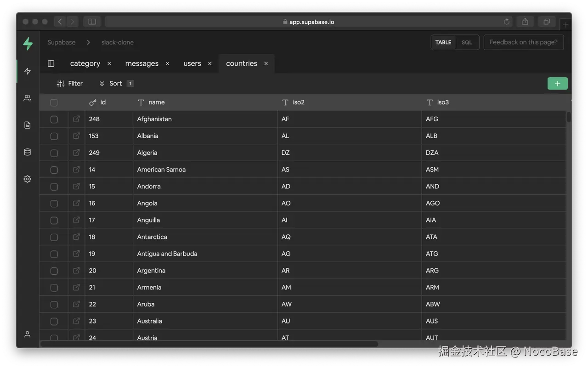Show browser tab overview icon

547,22
